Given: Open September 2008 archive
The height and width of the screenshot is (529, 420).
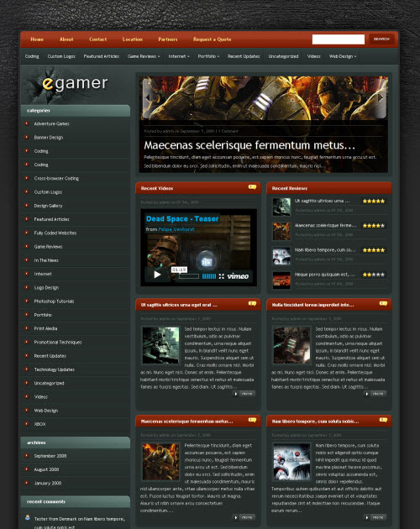Looking at the screenshot, I should (x=50, y=456).
